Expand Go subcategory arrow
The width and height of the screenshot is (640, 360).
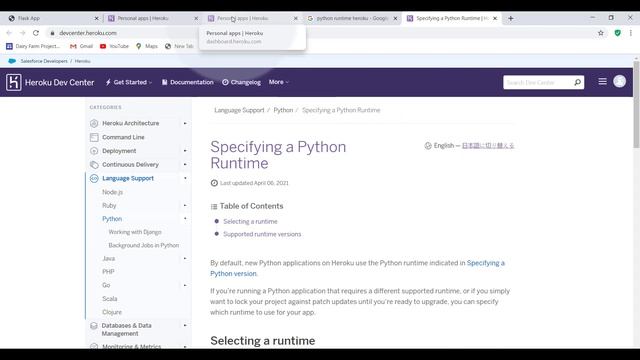coord(185,285)
